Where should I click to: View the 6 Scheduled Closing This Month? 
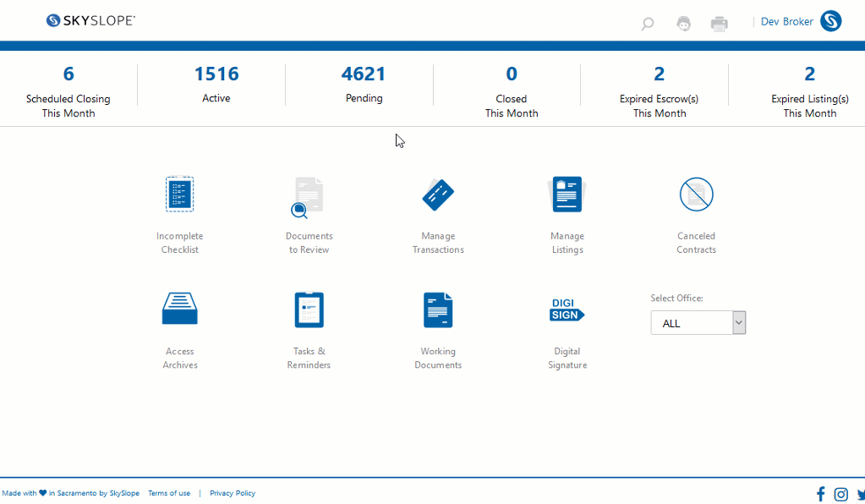(x=68, y=91)
